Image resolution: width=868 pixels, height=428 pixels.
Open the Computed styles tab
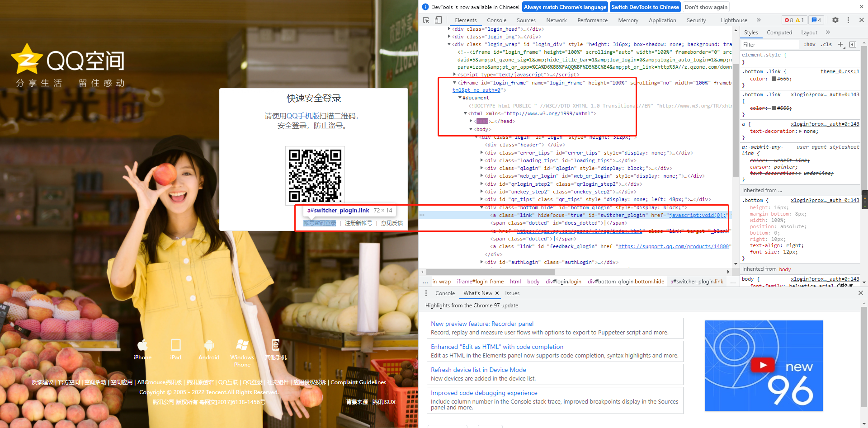(x=779, y=32)
